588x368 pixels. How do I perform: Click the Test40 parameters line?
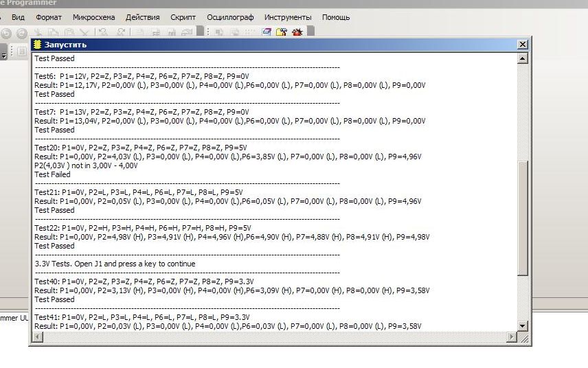144,281
